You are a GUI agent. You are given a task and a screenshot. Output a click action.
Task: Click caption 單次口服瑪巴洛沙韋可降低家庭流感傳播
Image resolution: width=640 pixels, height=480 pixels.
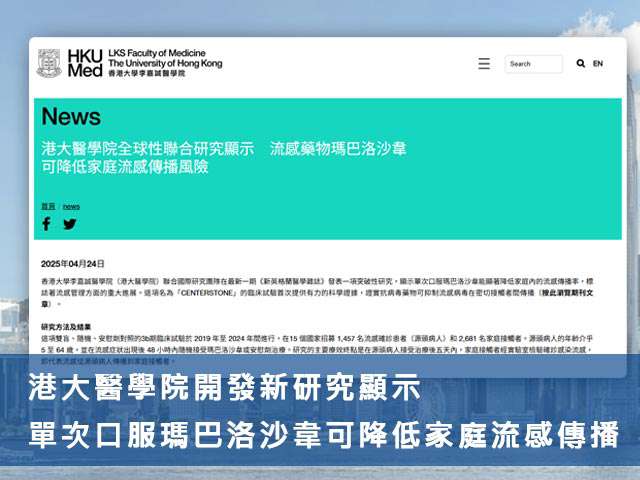tap(324, 435)
